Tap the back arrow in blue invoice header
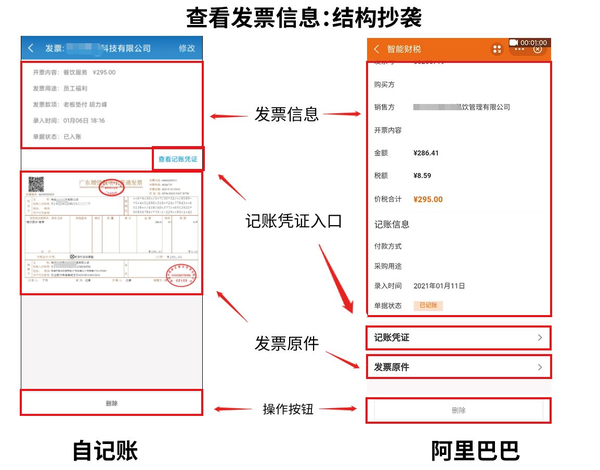 31,48
